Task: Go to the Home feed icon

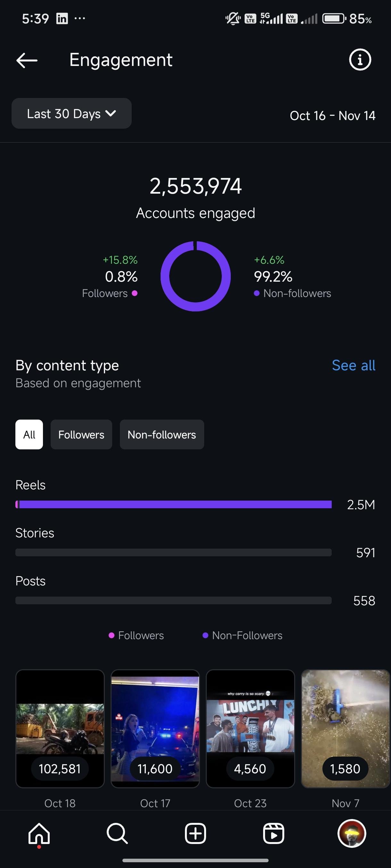Action: click(39, 833)
